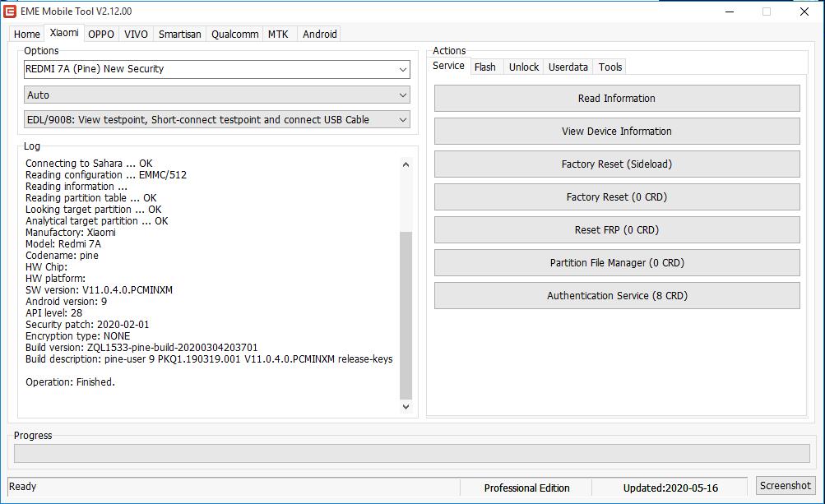The image size is (825, 504).
Task: Open the Tools actions tab
Action: click(609, 67)
